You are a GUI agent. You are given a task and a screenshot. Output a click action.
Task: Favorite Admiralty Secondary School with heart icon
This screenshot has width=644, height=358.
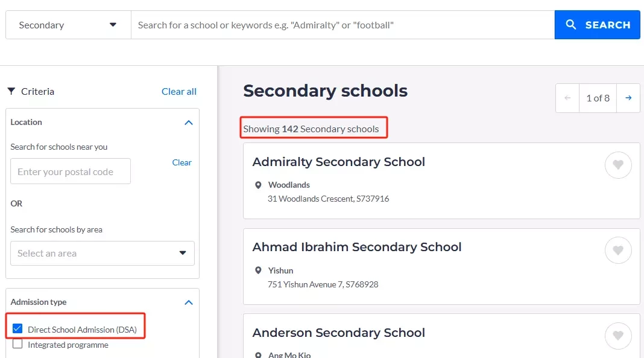618,165
